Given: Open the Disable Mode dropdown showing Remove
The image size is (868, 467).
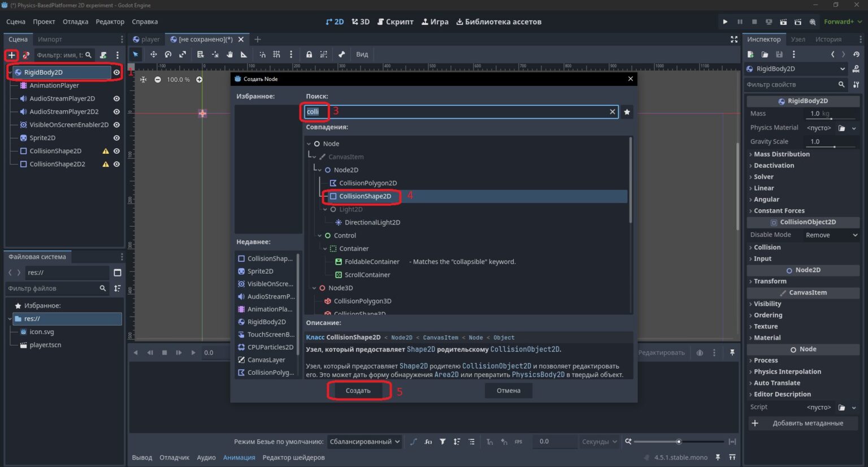Looking at the screenshot, I should coord(831,235).
